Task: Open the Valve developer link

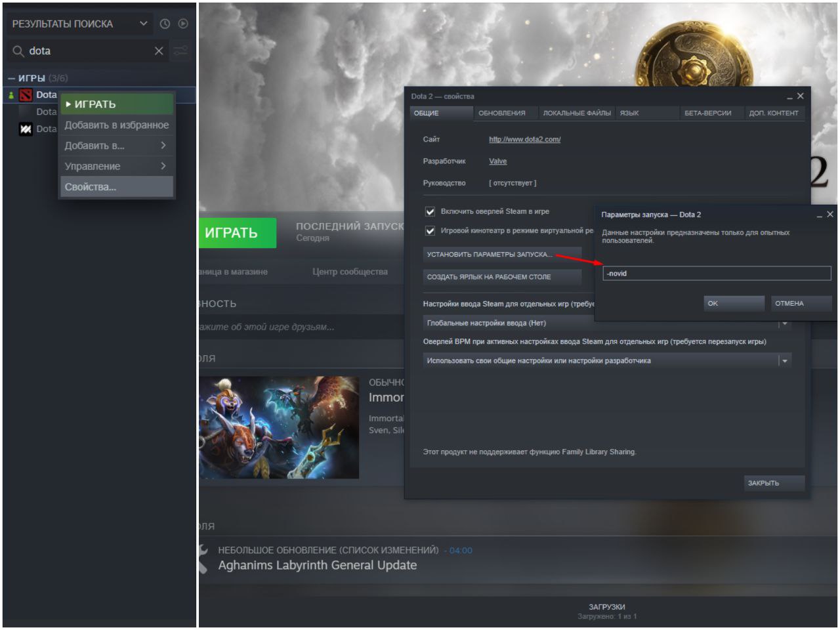Action: pyautogui.click(x=497, y=161)
